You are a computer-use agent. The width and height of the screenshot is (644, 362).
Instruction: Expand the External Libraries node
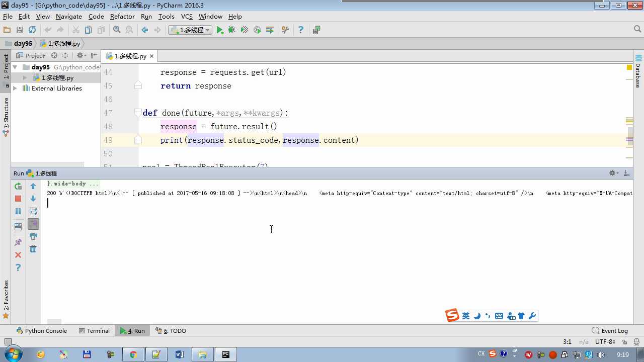coord(15,88)
